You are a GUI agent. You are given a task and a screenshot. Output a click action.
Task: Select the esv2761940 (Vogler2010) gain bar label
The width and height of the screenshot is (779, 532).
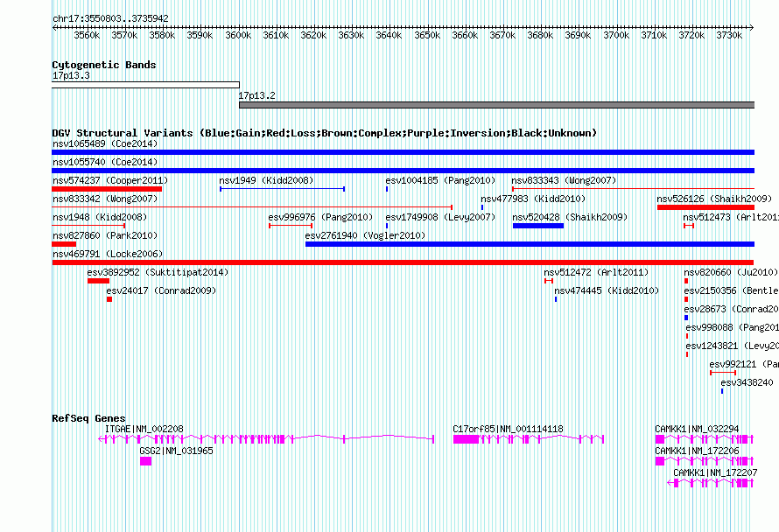[365, 235]
